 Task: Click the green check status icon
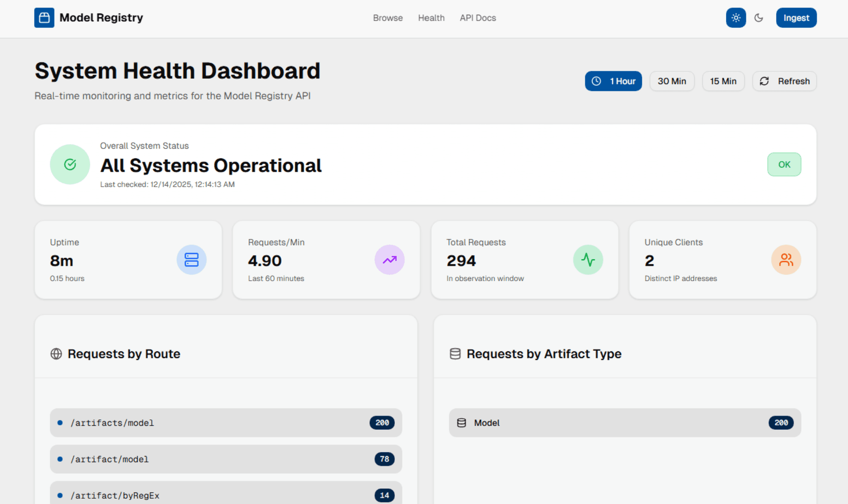70,164
